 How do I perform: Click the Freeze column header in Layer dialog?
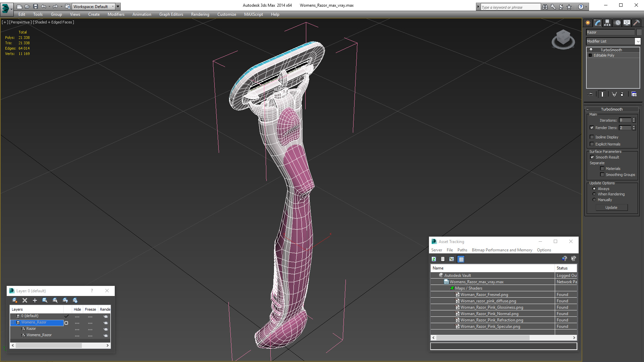click(90, 309)
